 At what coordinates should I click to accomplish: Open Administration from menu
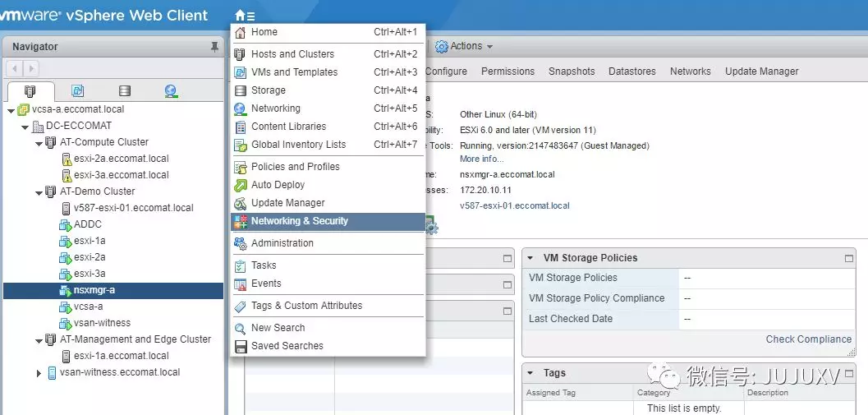point(328,243)
